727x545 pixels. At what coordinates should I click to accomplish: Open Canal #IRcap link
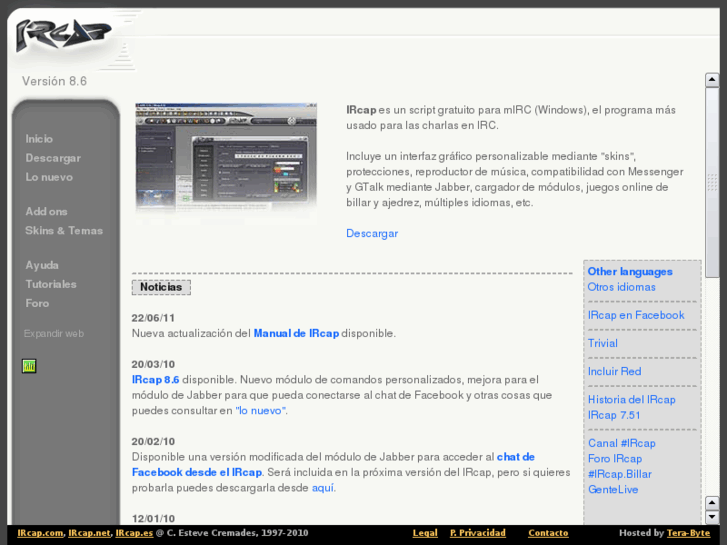pos(622,443)
